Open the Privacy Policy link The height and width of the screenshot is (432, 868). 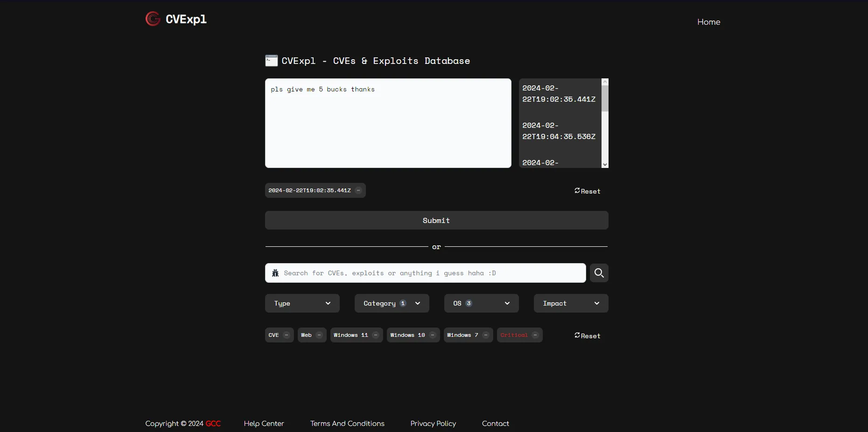point(433,424)
